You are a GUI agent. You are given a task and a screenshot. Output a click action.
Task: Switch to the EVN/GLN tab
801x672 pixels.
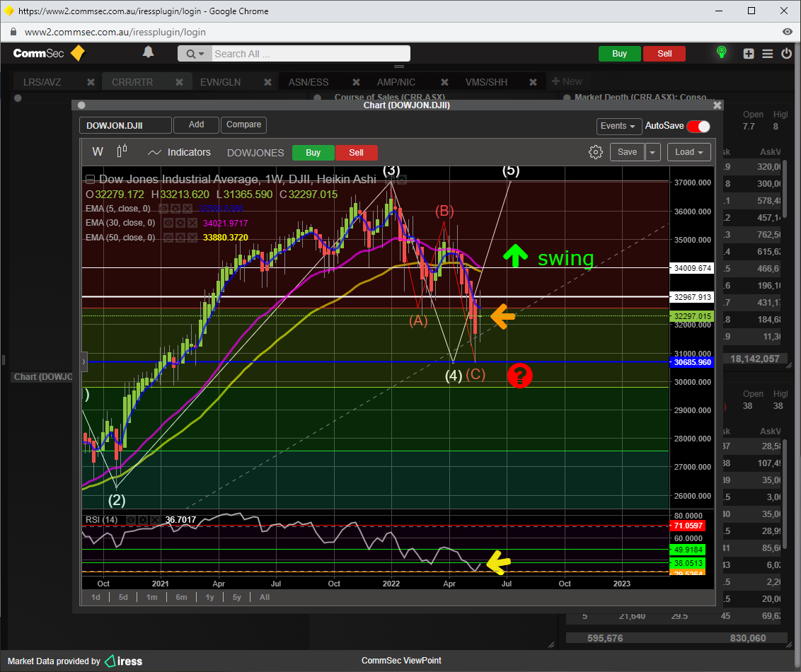(220, 82)
